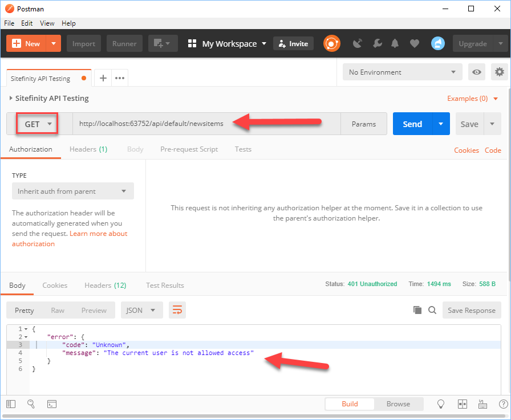Click Save Response button
511x420 pixels.
click(x=472, y=310)
